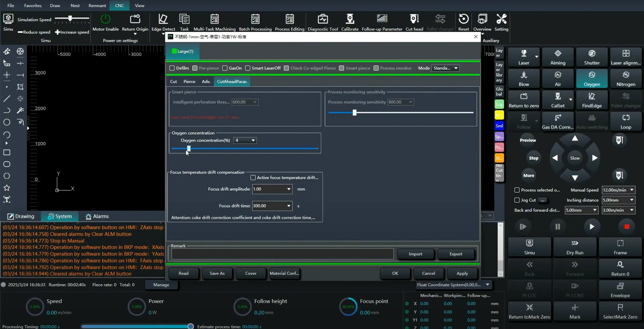The height and width of the screenshot is (329, 644).
Task: Click the Motor Enable power icon
Action: [x=105, y=19]
